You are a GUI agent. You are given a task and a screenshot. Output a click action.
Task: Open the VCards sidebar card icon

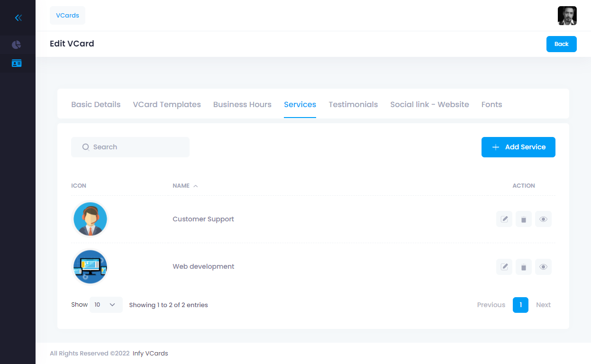(x=17, y=63)
